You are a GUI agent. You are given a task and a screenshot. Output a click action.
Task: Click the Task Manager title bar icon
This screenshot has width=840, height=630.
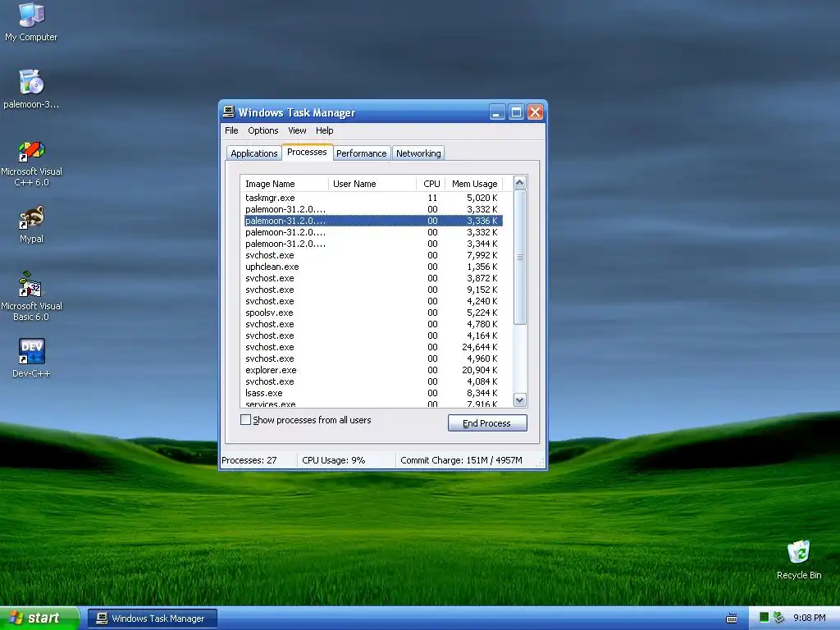pos(229,112)
